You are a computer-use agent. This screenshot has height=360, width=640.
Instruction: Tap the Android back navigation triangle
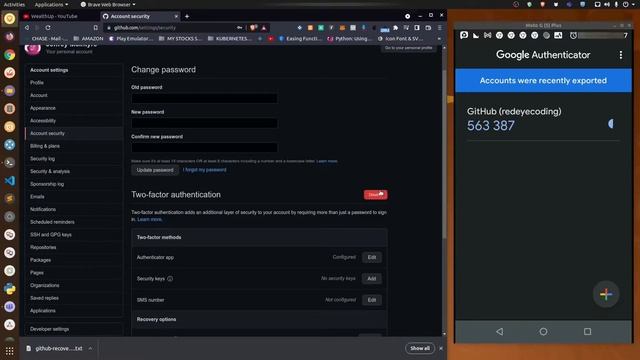pyautogui.click(x=499, y=331)
